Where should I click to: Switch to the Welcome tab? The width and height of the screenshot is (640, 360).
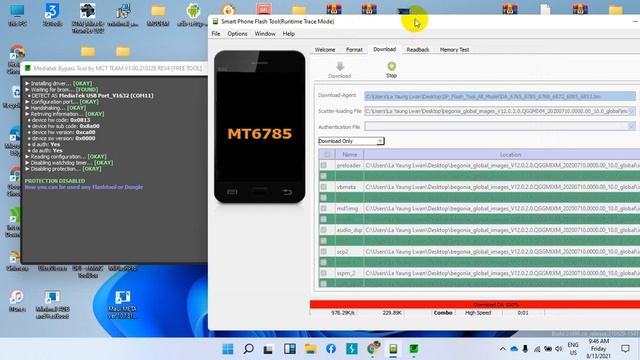coord(325,50)
